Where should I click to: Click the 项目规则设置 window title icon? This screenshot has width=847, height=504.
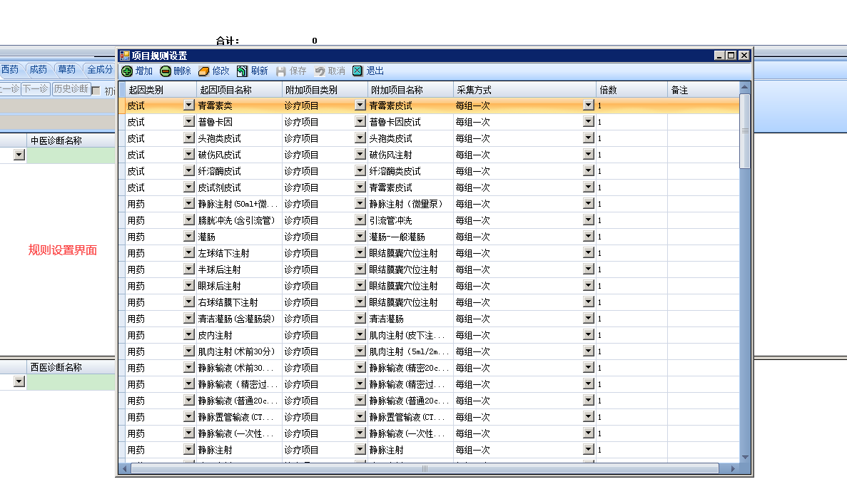(125, 56)
